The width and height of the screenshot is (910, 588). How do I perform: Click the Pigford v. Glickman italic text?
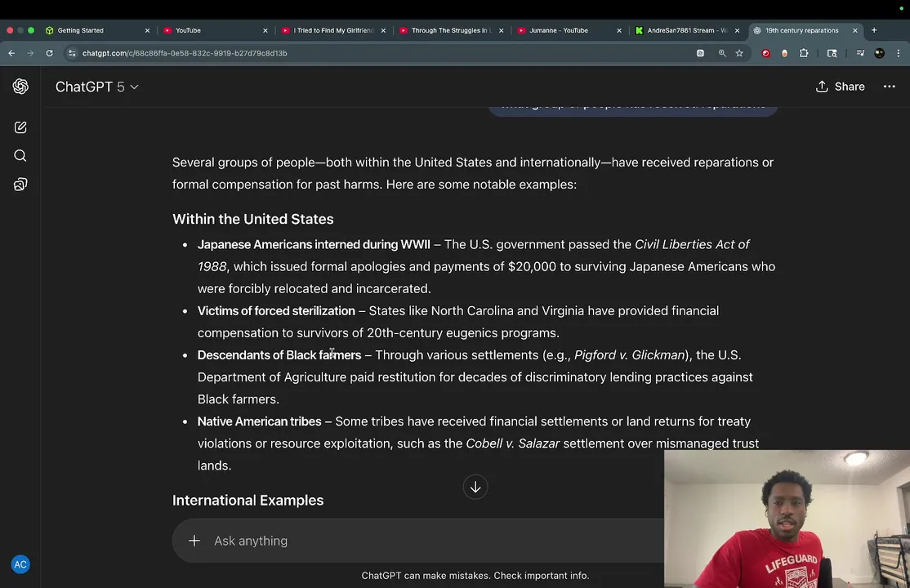point(629,354)
